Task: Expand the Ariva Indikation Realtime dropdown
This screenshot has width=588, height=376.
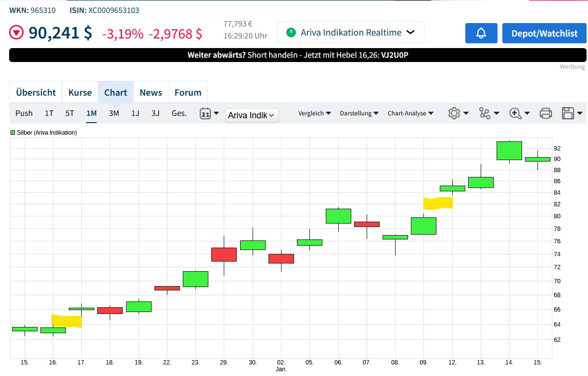Action: pos(350,33)
